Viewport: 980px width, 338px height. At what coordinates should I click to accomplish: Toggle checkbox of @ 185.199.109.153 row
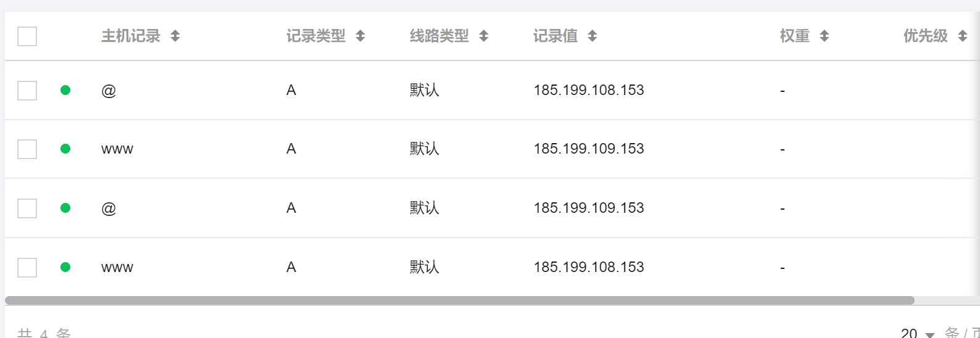pos(27,208)
